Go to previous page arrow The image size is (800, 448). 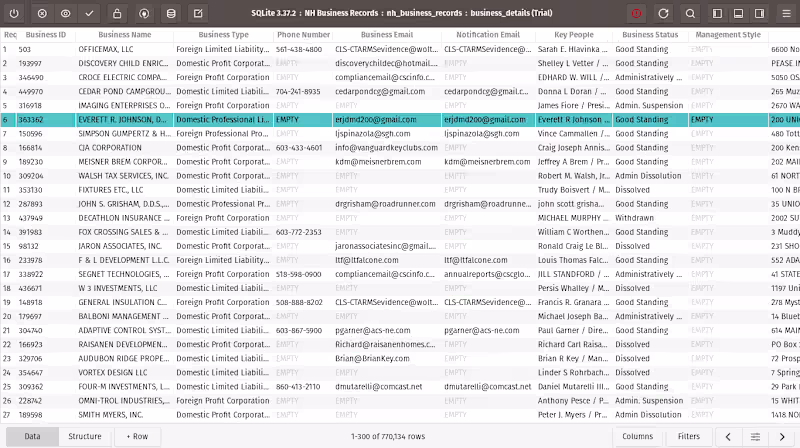tap(728, 437)
